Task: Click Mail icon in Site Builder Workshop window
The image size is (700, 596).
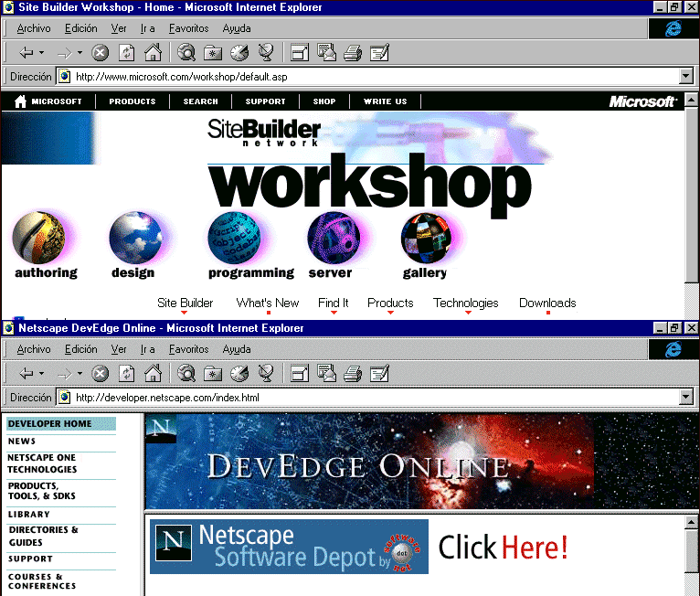Action: (326, 52)
